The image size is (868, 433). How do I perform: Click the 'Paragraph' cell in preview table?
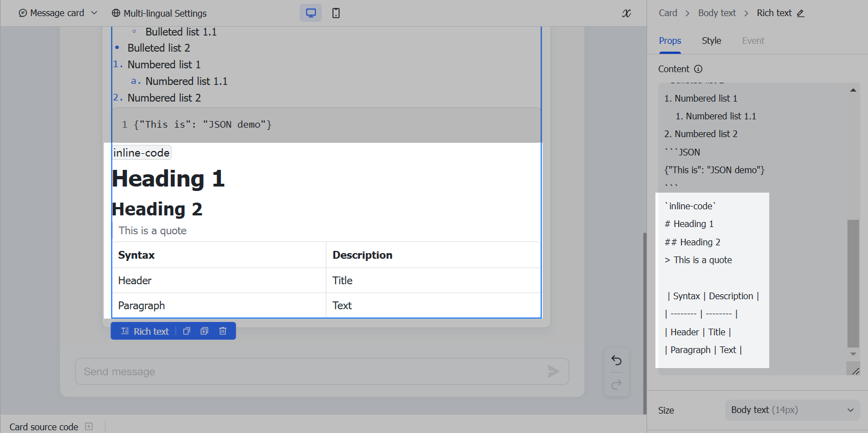click(219, 305)
